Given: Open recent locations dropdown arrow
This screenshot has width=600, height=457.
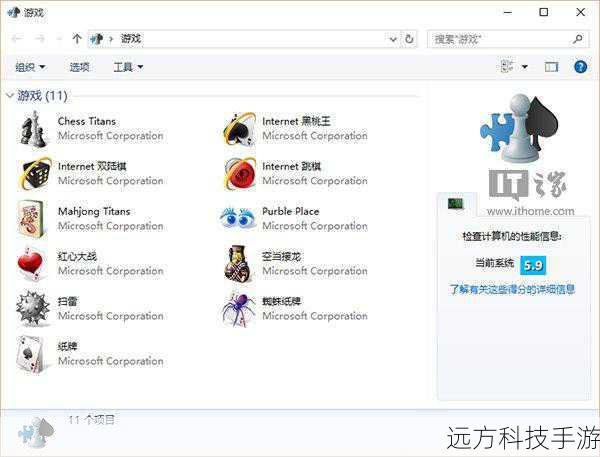Looking at the screenshot, I should pos(59,39).
